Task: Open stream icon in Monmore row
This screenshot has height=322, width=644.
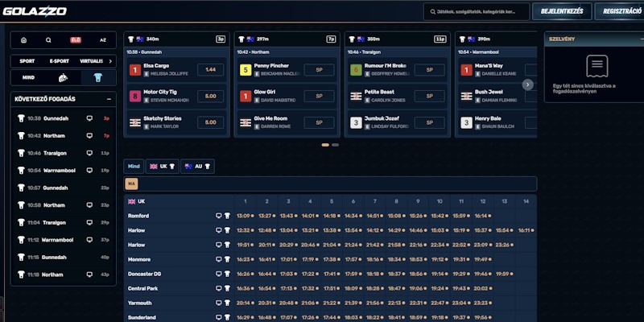Action: (218, 259)
